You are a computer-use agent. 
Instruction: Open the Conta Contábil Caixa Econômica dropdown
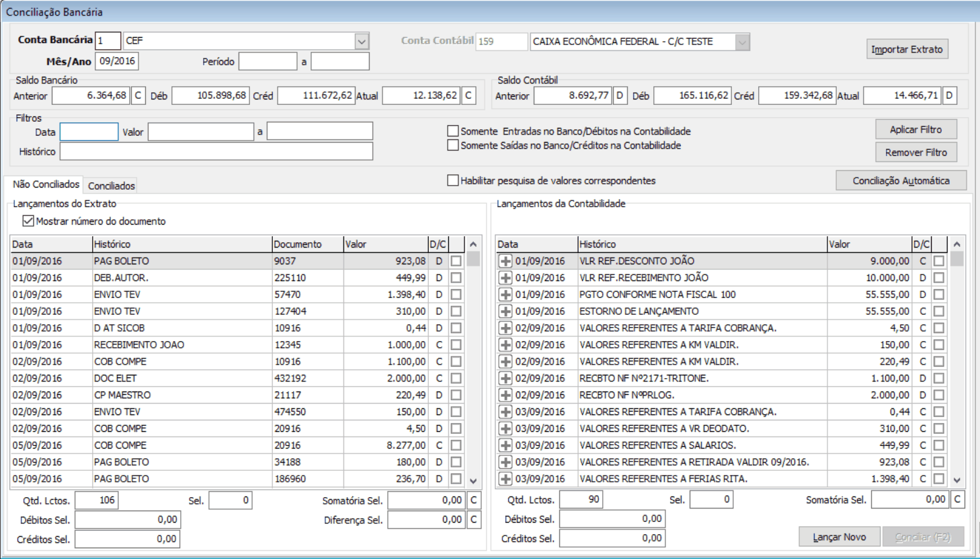[x=742, y=42]
